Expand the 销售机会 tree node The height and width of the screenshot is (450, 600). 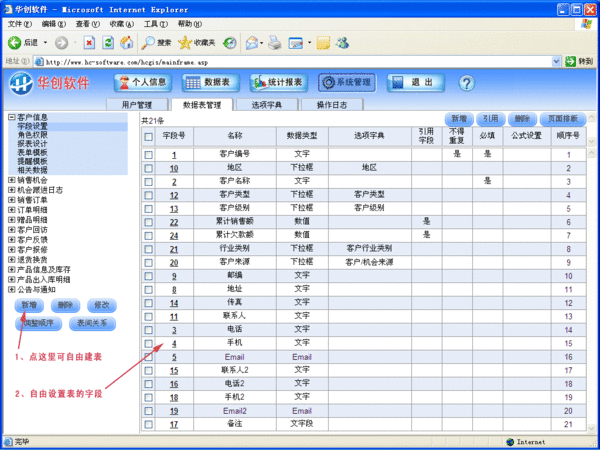coord(12,180)
